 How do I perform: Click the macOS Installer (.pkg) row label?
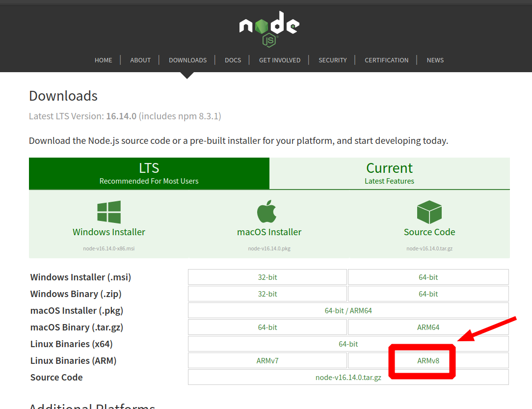(x=77, y=311)
